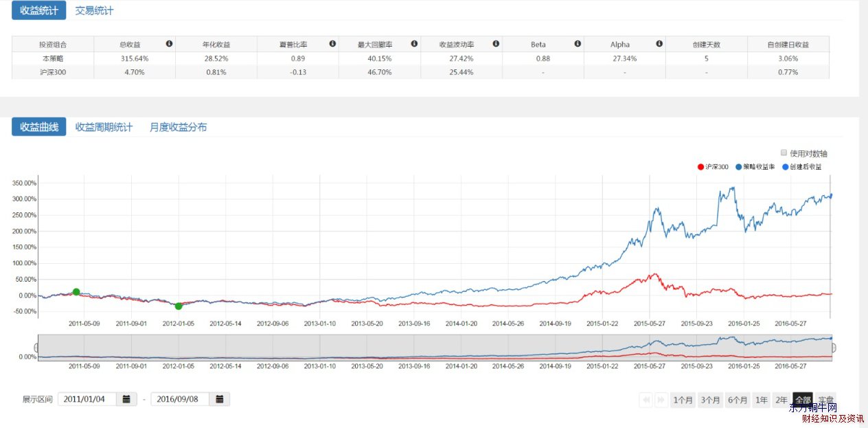Toggle the 创建后收益 legend series
868x428 pixels.
click(x=802, y=167)
